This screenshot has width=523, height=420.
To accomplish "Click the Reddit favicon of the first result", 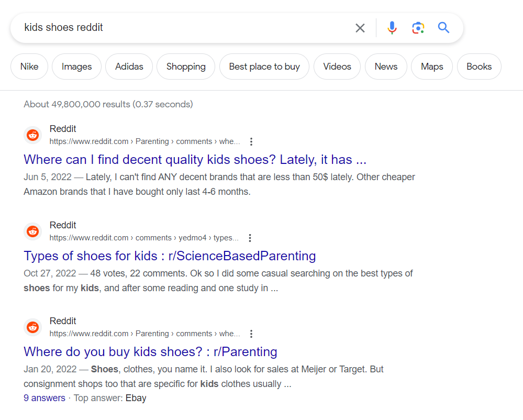I will pos(32,135).
